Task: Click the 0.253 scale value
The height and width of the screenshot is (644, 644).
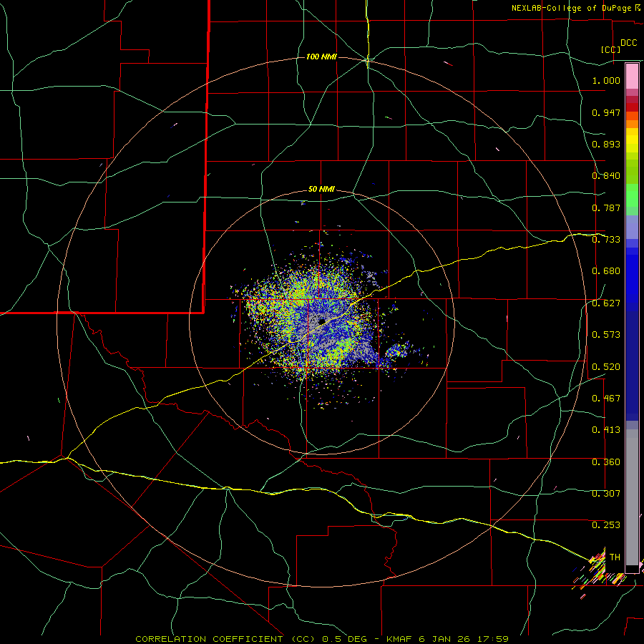Action: pyautogui.click(x=606, y=525)
